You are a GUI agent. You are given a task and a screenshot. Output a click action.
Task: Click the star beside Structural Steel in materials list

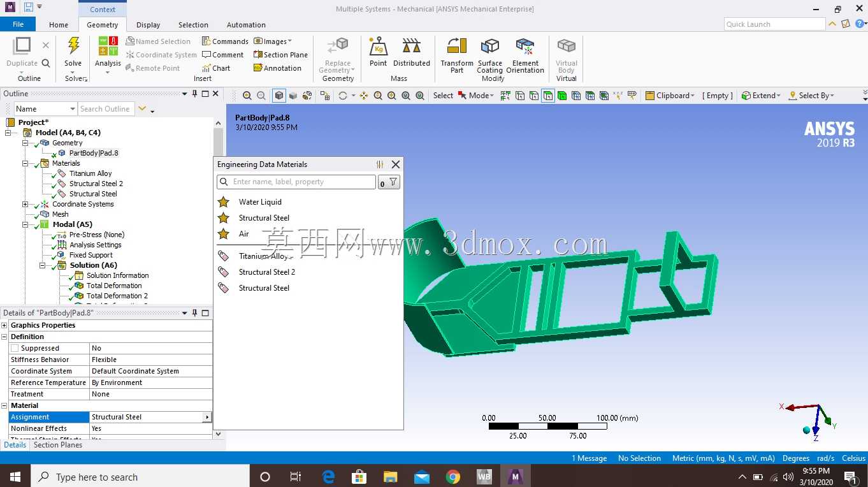tap(223, 218)
